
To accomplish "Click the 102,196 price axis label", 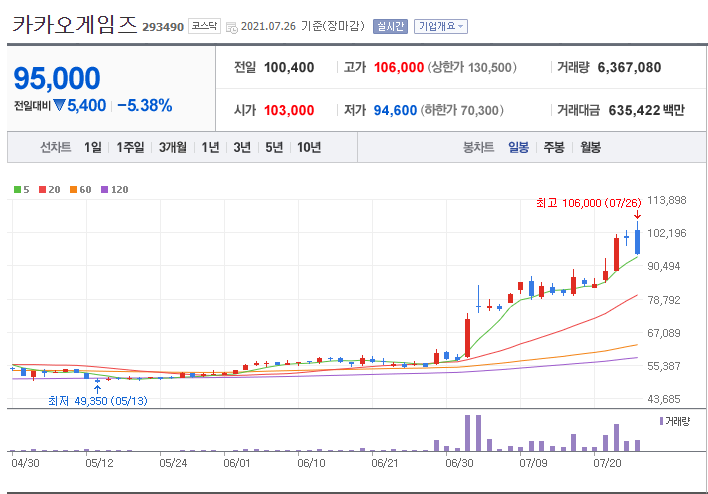I will tap(666, 233).
